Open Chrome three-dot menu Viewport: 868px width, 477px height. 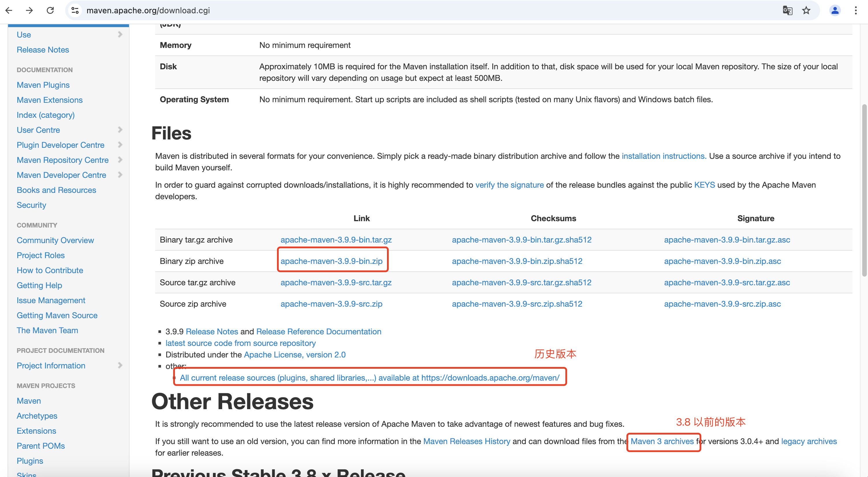coord(856,10)
